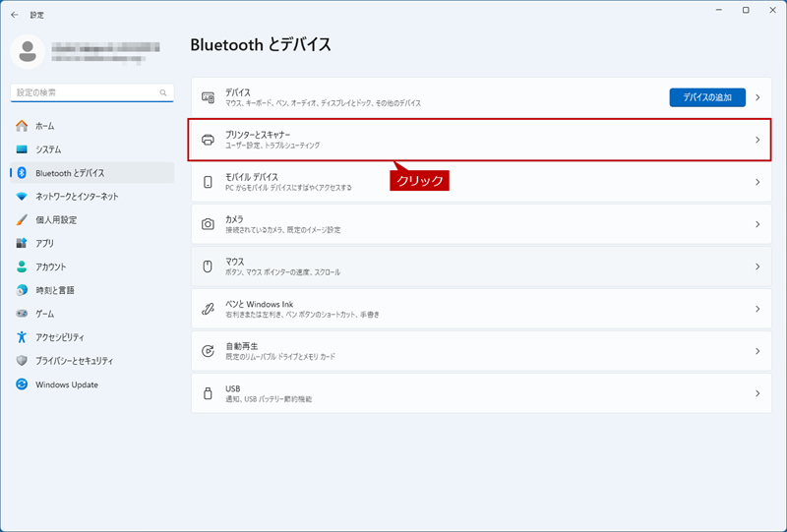Click the personalization paintbrush icon
Viewport: 787px width, 532px height.
[22, 220]
